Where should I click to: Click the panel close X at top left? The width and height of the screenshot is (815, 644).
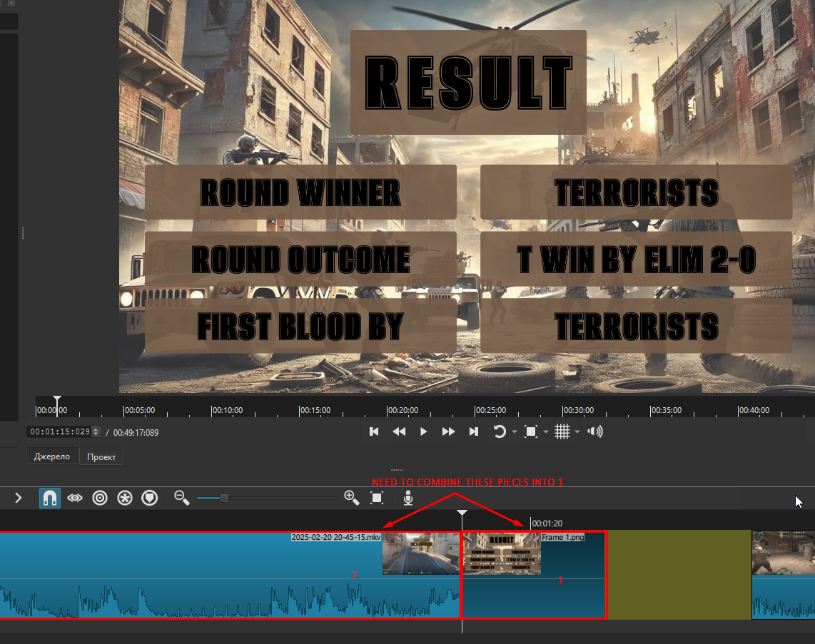click(x=11, y=3)
